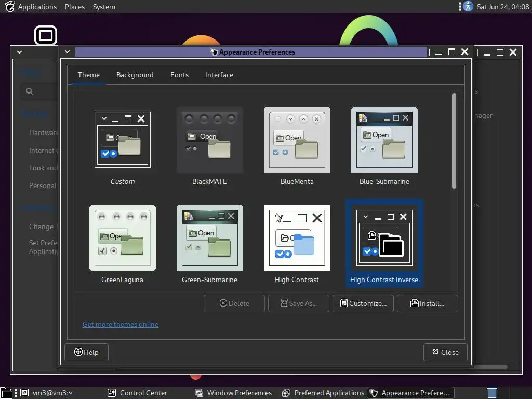Open the Control Center window menu chevron

point(19,52)
